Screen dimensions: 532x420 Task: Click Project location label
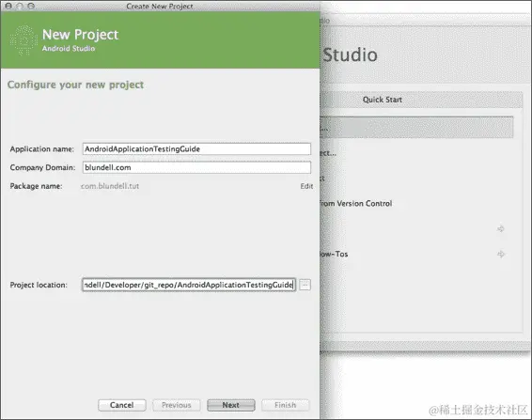39,285
